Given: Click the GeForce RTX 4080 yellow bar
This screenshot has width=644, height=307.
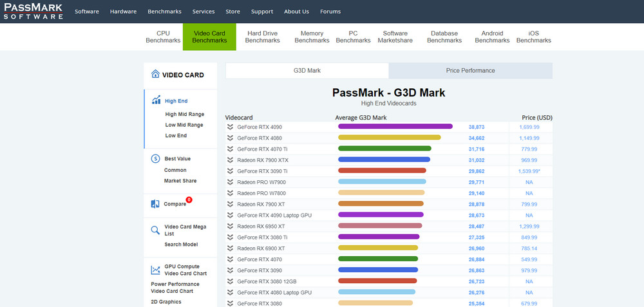Looking at the screenshot, I should tap(390, 138).
